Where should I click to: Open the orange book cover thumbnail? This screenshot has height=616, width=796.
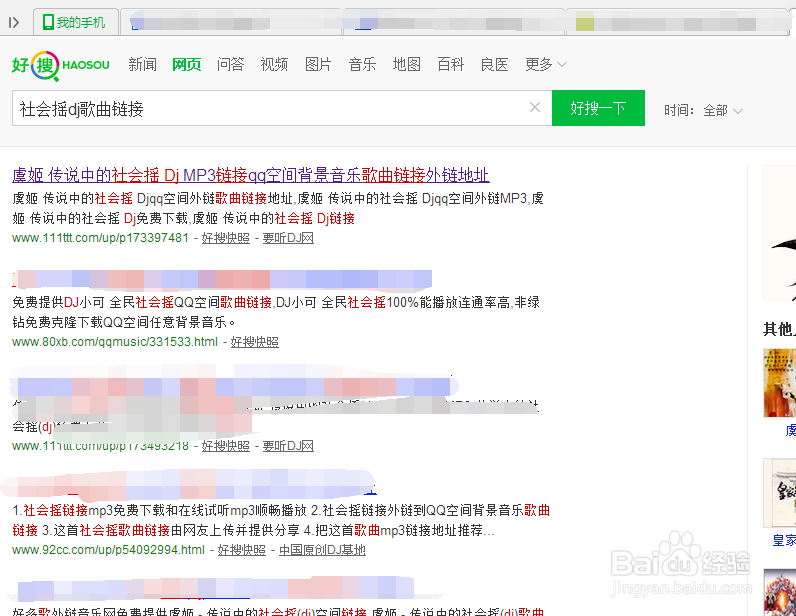point(780,383)
